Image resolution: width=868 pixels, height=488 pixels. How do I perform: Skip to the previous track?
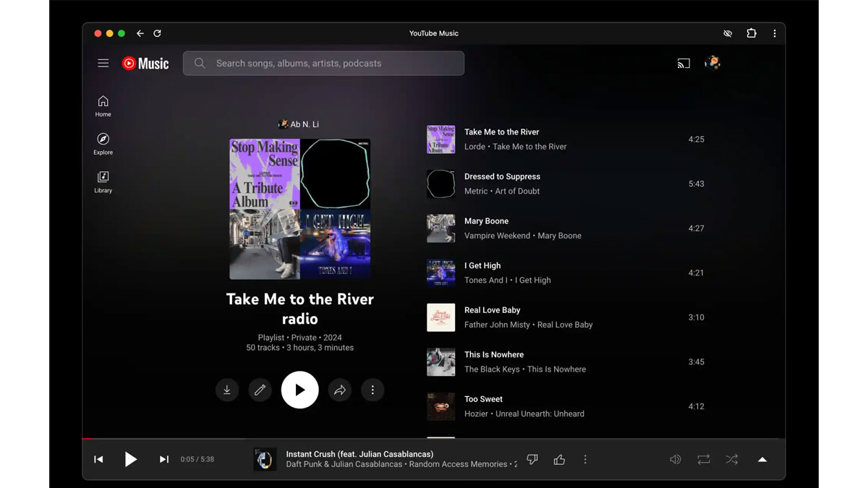pyautogui.click(x=98, y=460)
